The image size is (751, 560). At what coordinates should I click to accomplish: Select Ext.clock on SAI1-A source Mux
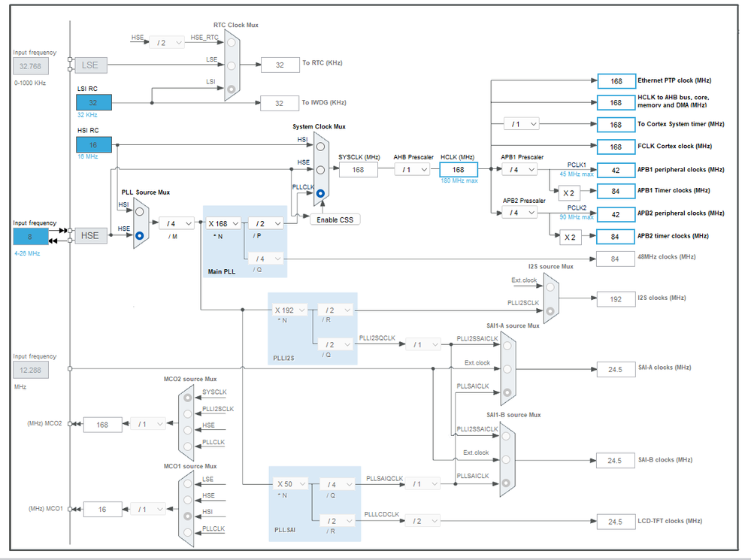tap(507, 369)
